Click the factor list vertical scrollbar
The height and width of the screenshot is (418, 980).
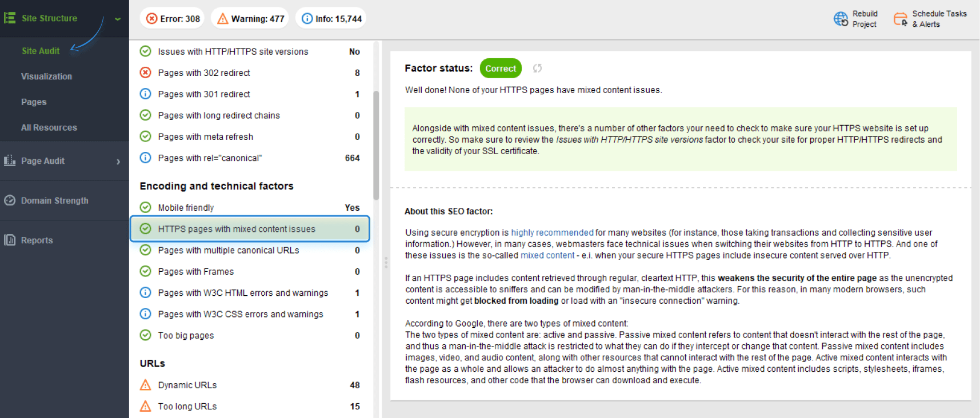tap(376, 146)
